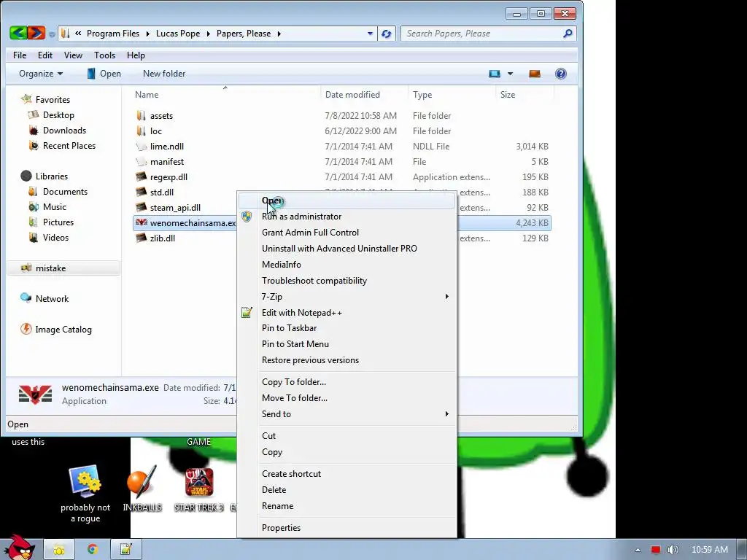Image resolution: width=747 pixels, height=560 pixels.
Task: Open Explorer help question mark icon
Action: tap(561, 74)
